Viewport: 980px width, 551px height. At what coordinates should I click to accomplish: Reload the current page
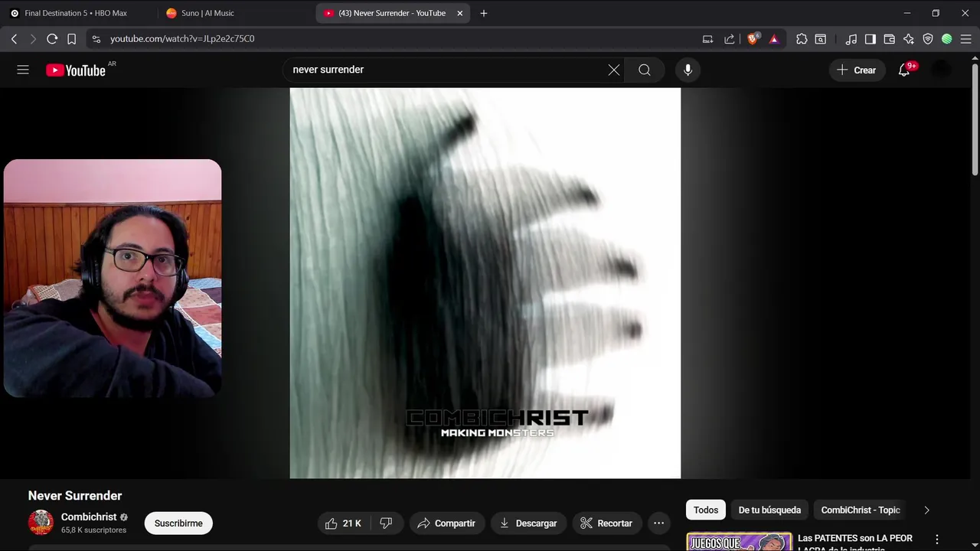tap(52, 38)
